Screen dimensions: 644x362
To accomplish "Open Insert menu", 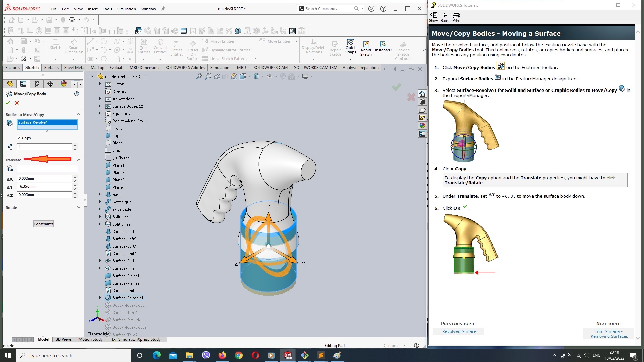I will (x=93, y=9).
